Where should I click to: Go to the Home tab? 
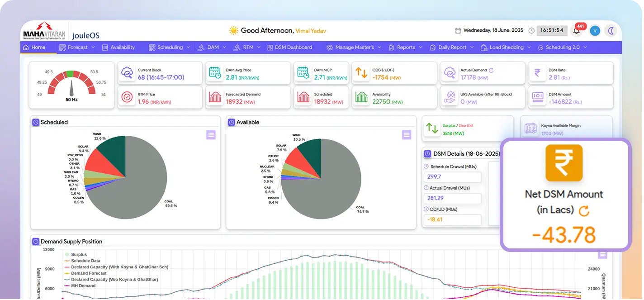[x=34, y=47]
